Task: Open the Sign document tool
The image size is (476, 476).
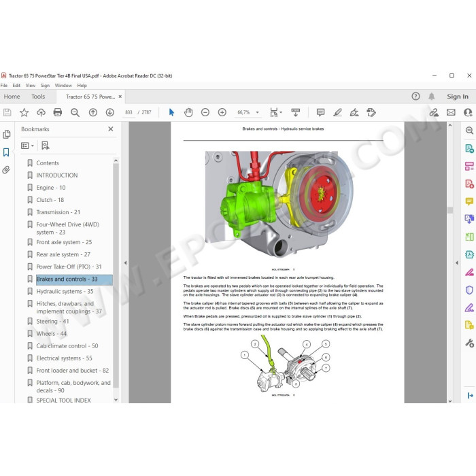Action: [x=354, y=113]
